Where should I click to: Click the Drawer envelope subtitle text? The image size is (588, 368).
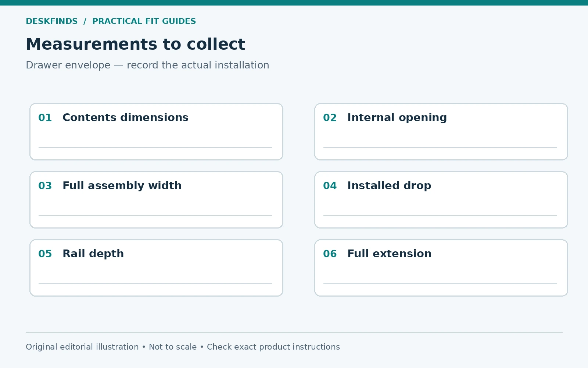[x=147, y=65]
